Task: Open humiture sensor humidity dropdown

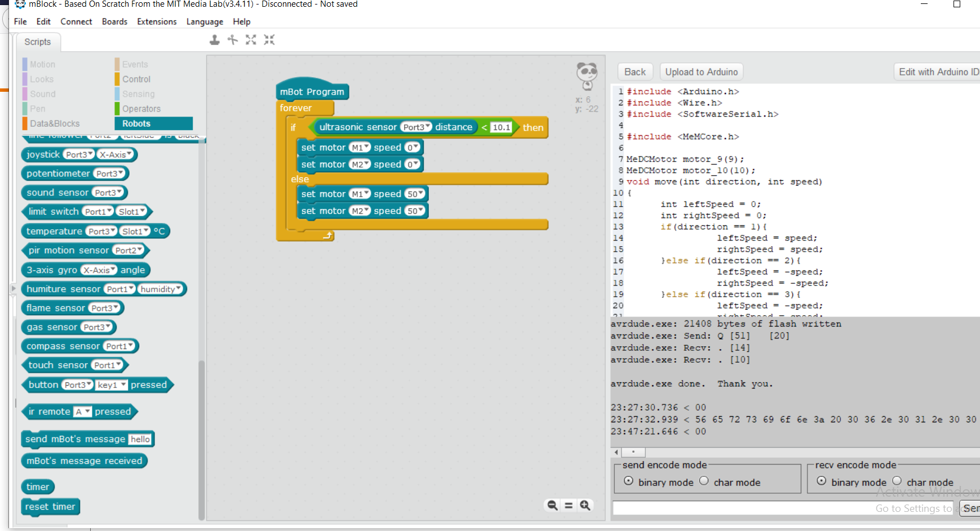Action: [161, 289]
